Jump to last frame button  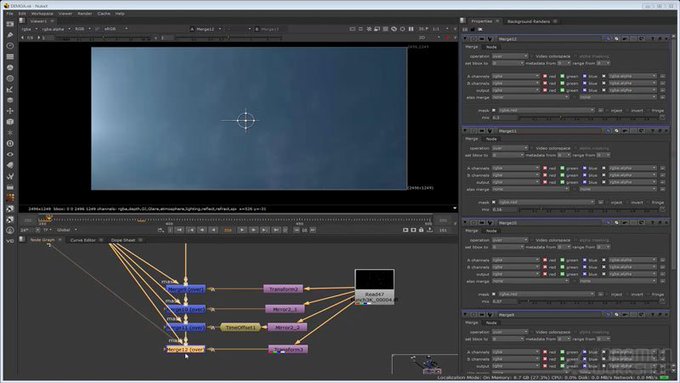tap(276, 230)
